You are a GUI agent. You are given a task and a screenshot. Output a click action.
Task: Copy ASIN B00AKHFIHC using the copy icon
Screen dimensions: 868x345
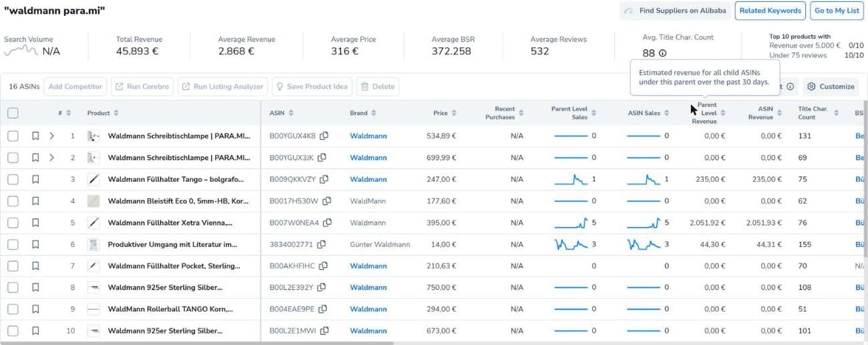tap(324, 266)
